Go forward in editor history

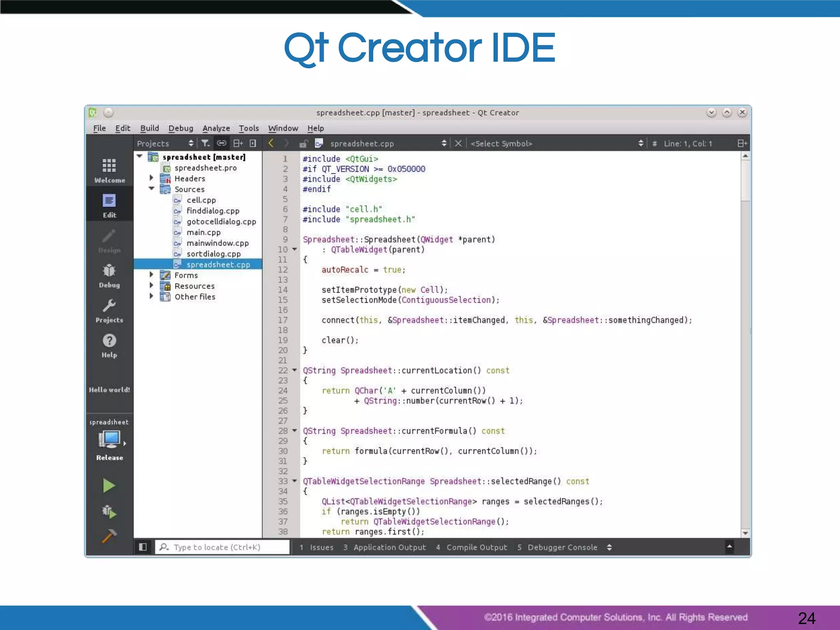[286, 143]
